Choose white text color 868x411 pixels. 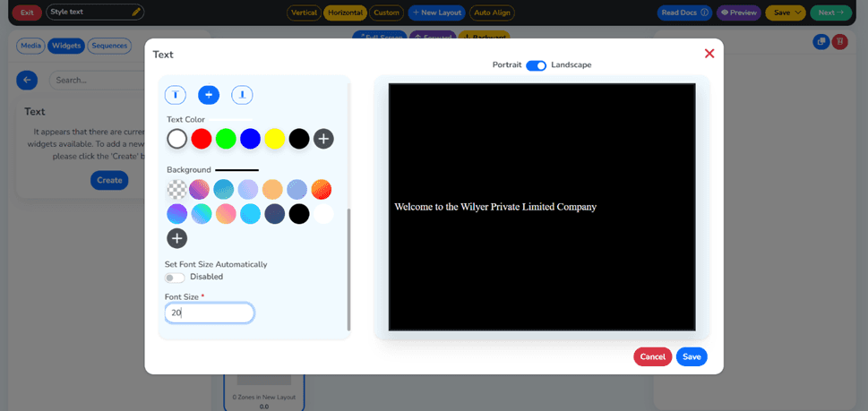177,138
